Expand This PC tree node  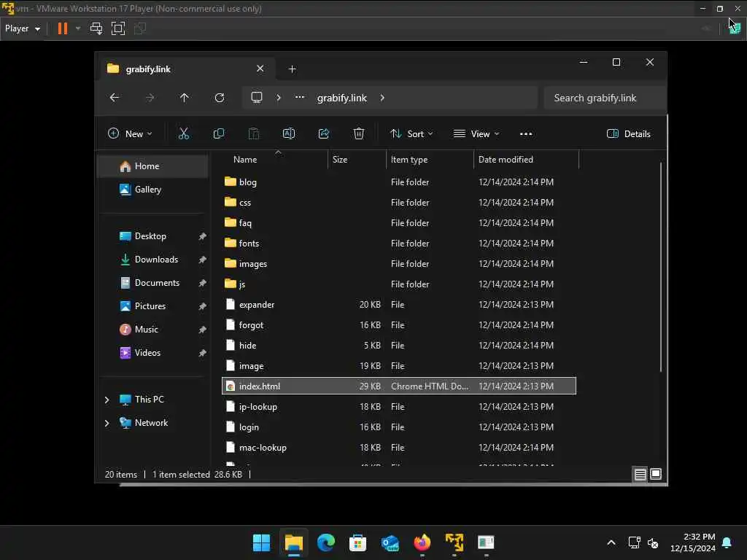point(107,400)
